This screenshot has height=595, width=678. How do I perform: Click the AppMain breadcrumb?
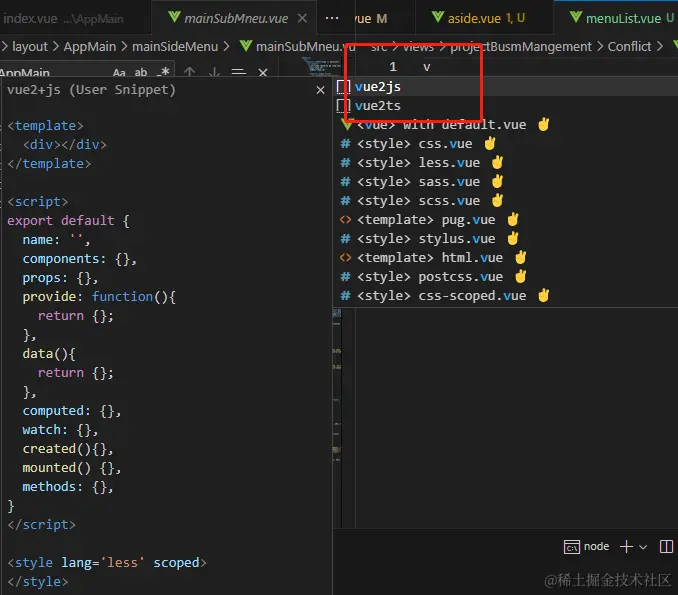click(x=90, y=46)
